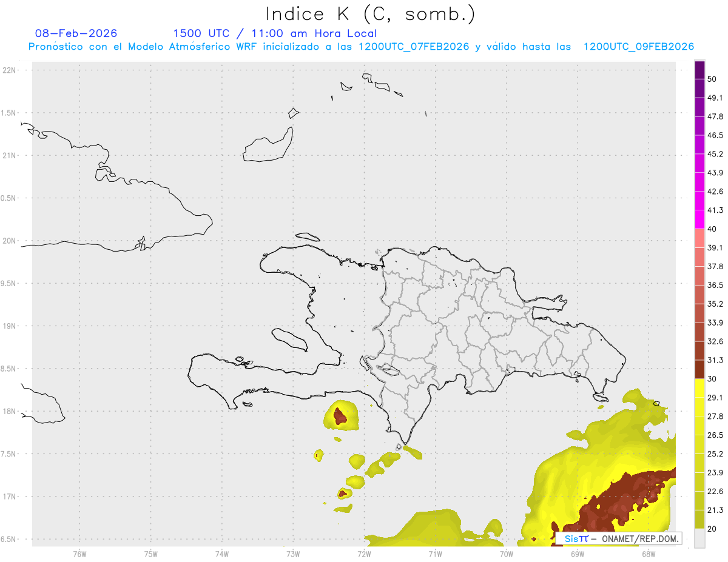Click the "68W" longitude label
728x562 pixels.
(x=649, y=554)
